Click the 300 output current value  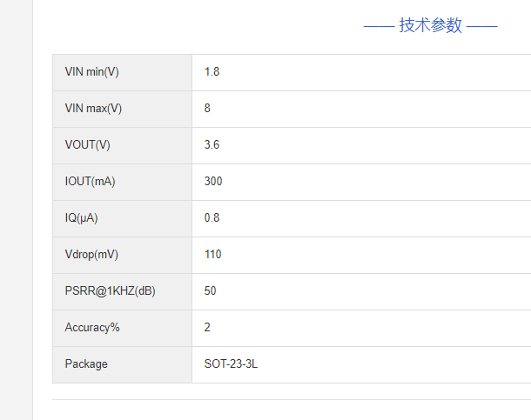[x=213, y=182]
